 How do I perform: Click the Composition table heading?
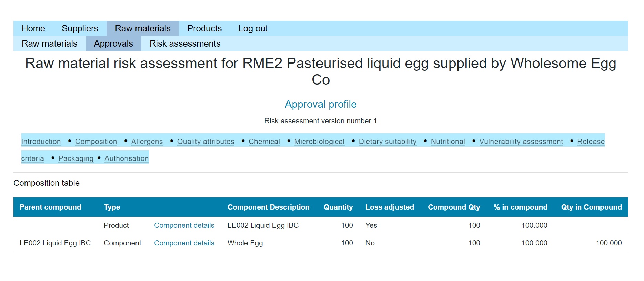click(x=47, y=183)
